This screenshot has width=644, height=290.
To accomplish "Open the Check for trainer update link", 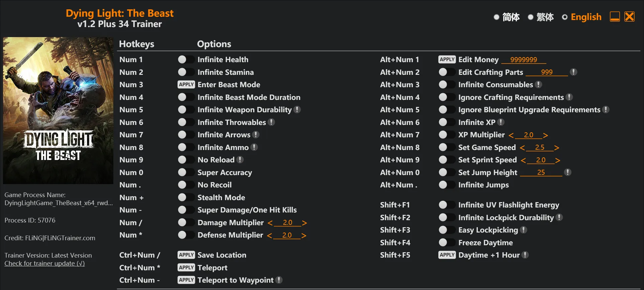I will click(x=44, y=263).
